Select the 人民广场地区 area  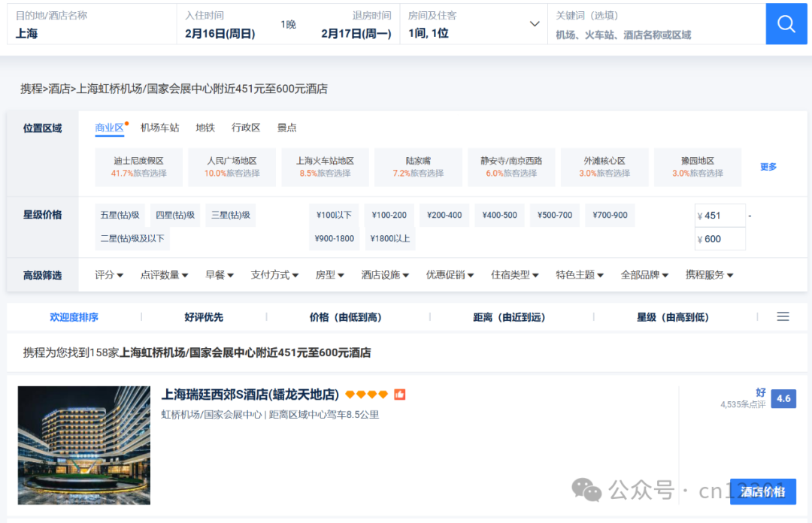(232, 167)
